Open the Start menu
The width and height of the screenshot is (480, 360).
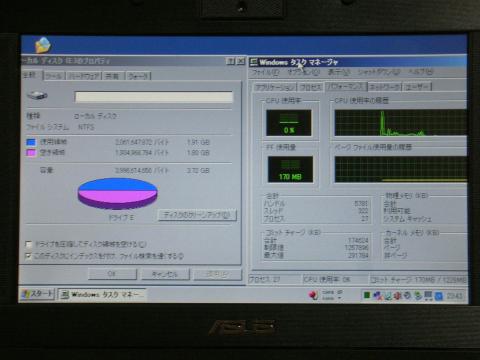click(x=37, y=294)
